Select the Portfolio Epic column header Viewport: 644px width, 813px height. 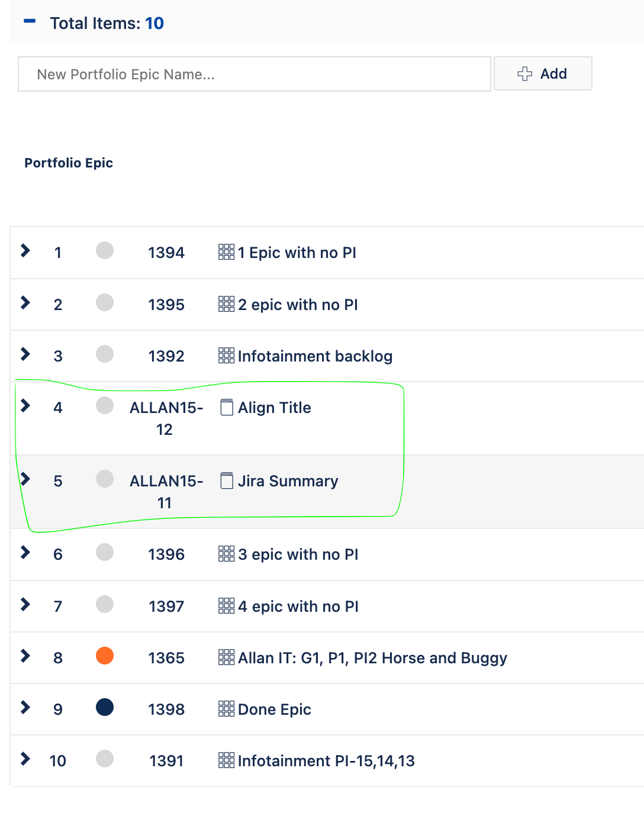68,163
